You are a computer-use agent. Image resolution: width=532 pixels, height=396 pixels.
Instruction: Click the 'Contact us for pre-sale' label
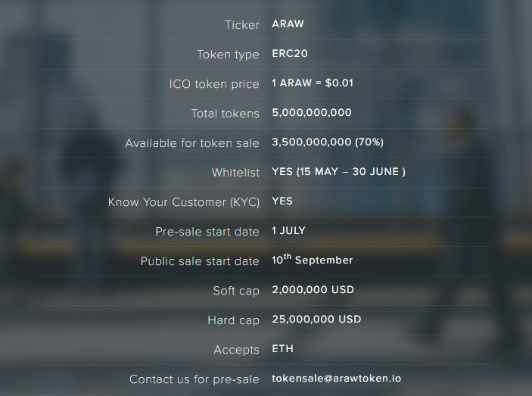coord(194,379)
